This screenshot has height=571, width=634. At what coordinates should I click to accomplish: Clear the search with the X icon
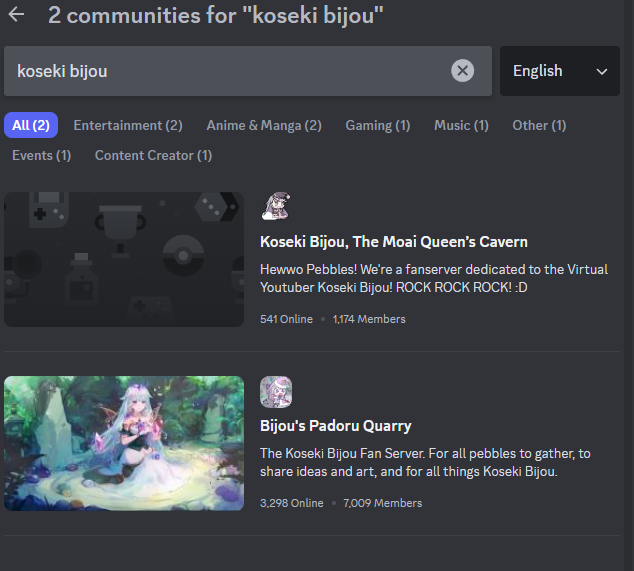tap(462, 71)
